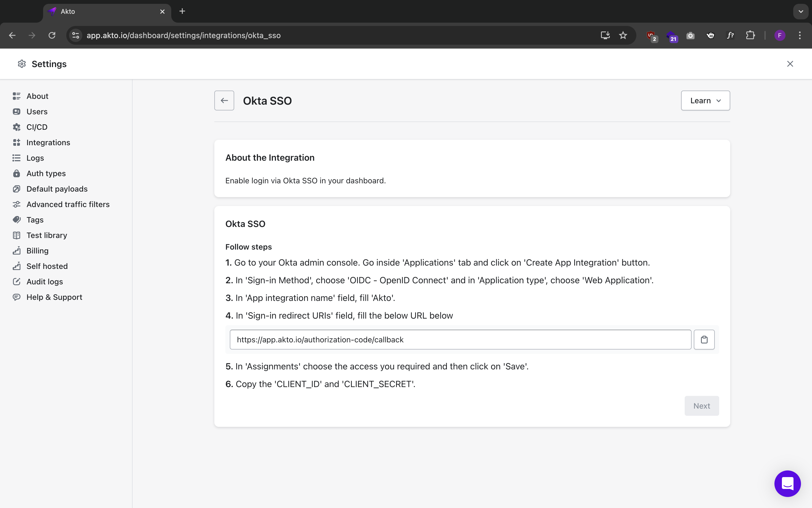Open the browser Extensions puzzle icon
Image resolution: width=812 pixels, height=508 pixels.
(750, 35)
